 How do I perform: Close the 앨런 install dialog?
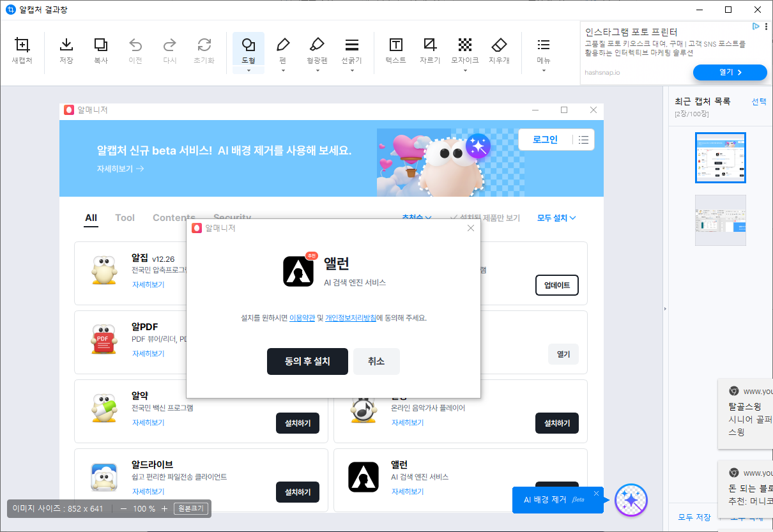tap(471, 228)
